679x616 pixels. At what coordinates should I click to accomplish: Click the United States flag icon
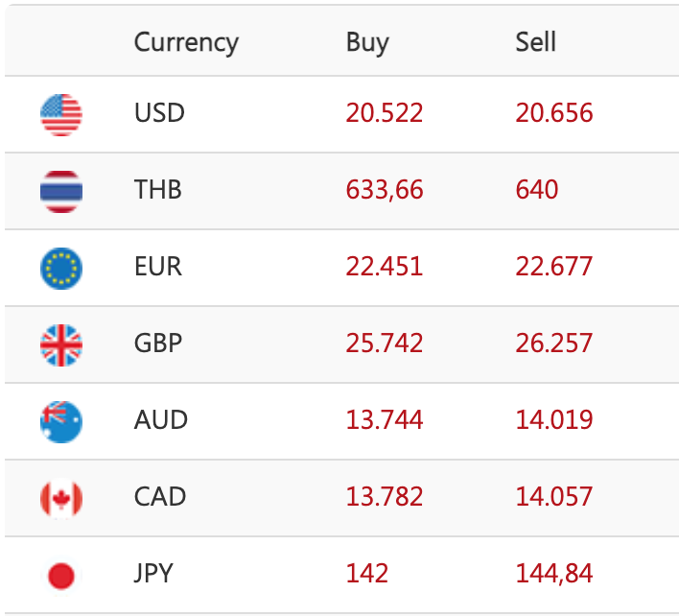tap(61, 114)
